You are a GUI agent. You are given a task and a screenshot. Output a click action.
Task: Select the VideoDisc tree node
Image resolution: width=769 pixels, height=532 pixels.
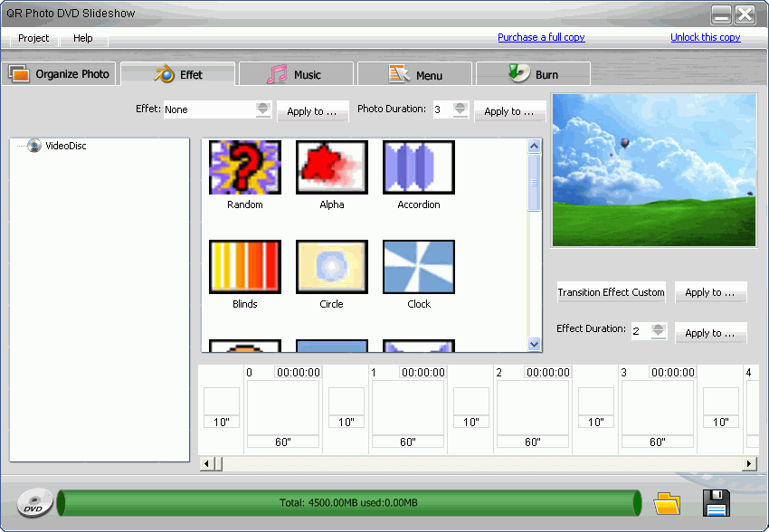(66, 146)
